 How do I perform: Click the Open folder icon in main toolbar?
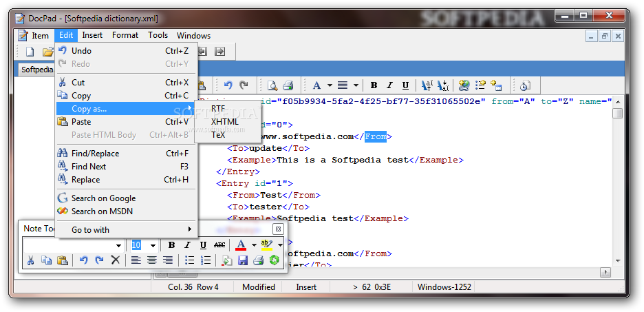coord(48,52)
